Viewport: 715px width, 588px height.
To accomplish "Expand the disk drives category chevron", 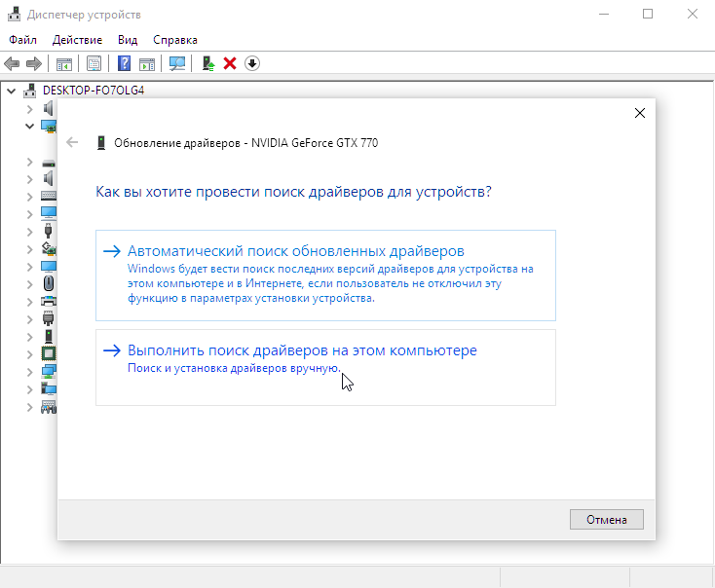I will (29, 162).
